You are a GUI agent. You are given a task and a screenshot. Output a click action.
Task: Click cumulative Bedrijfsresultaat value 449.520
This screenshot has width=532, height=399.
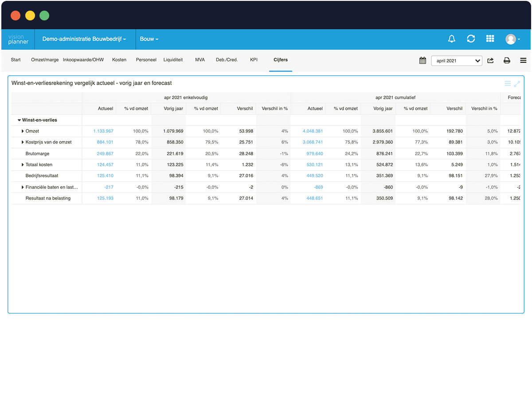pos(315,176)
